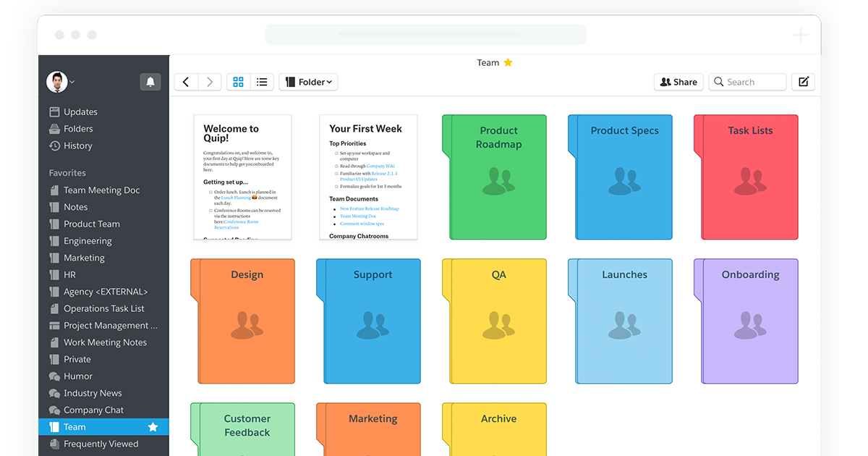Click the browser address bar
868x456 pixels.
click(x=425, y=35)
